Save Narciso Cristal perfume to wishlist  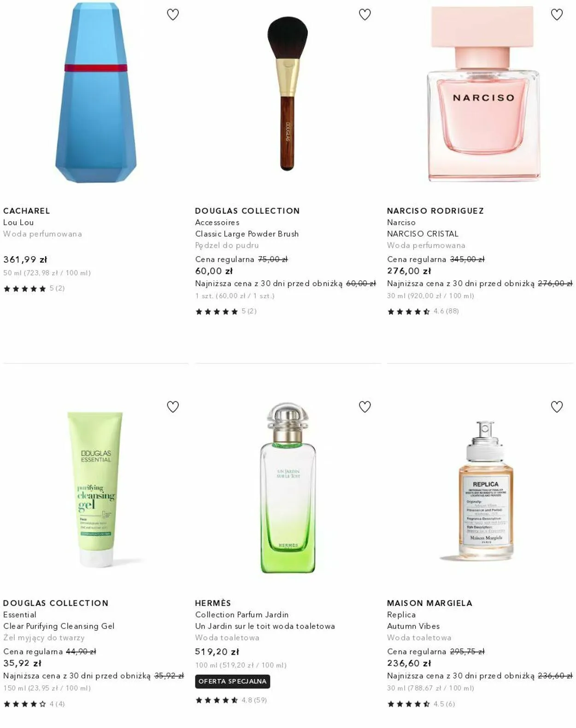(x=557, y=15)
